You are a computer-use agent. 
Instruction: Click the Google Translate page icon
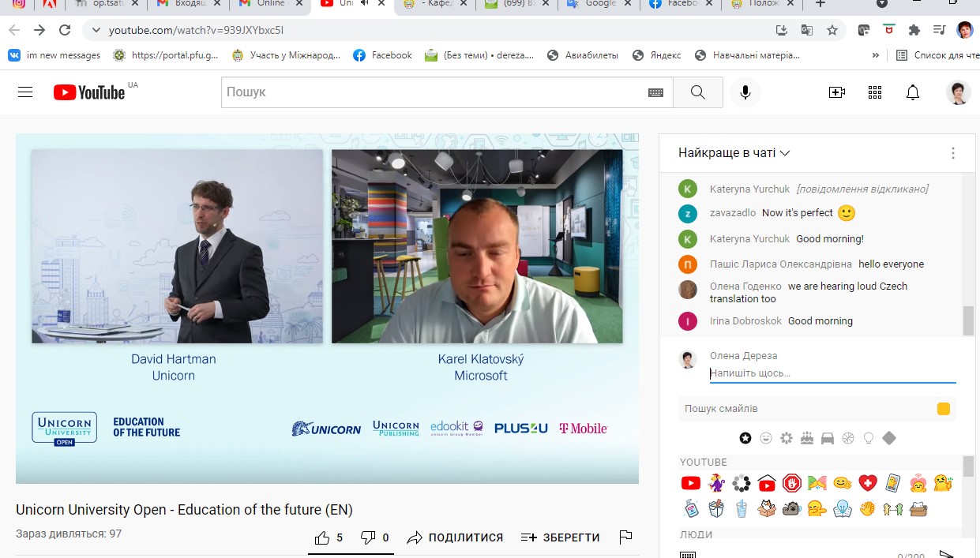point(806,30)
